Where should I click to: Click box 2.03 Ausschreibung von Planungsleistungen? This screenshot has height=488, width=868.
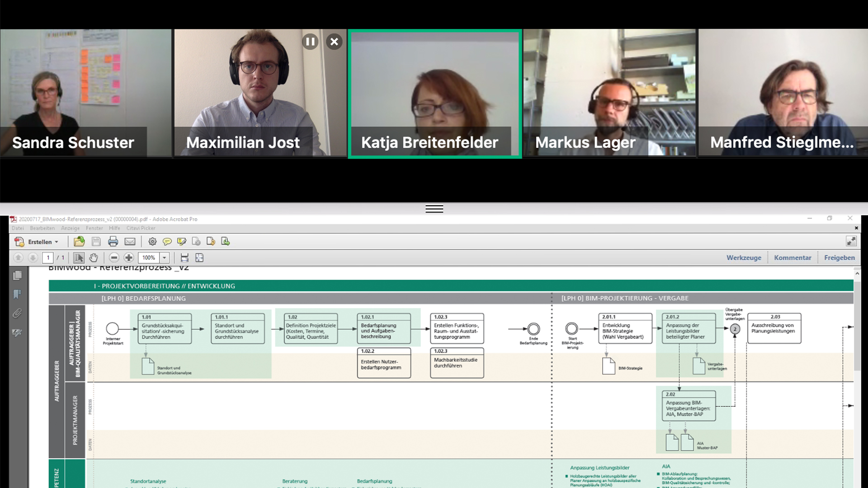pyautogui.click(x=774, y=328)
